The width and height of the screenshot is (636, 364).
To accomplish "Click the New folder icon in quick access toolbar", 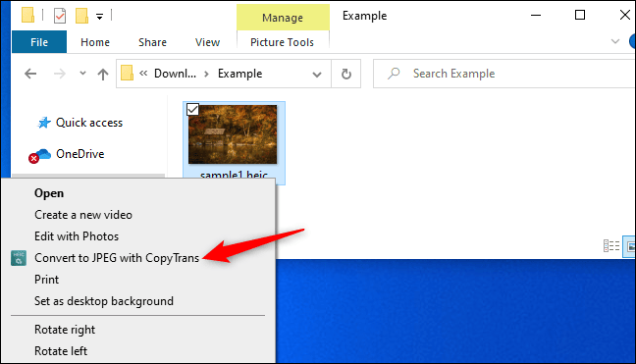I will tap(81, 16).
